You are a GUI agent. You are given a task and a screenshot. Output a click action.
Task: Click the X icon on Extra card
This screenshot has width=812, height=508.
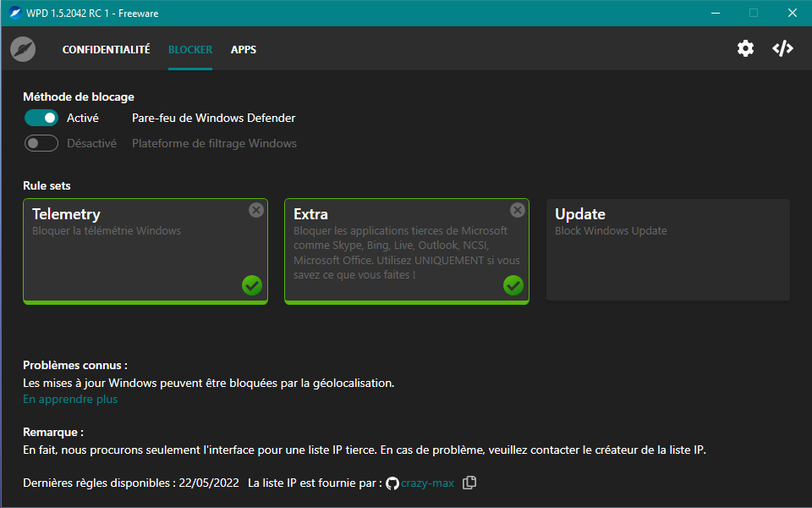[x=518, y=210]
